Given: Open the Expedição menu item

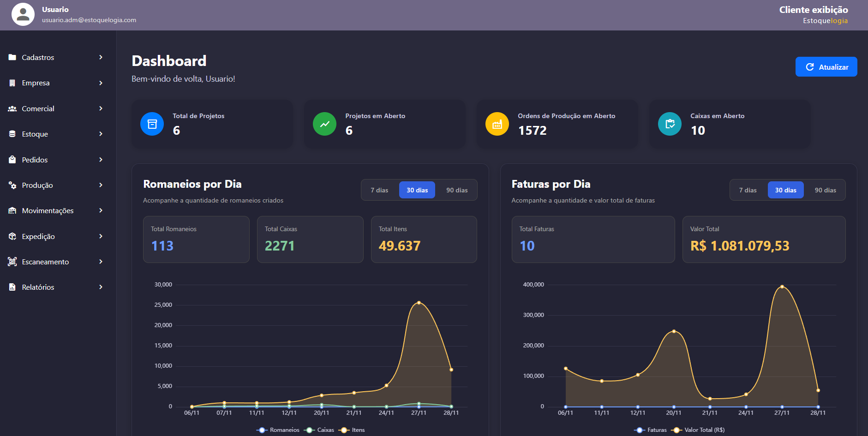Looking at the screenshot, I should click(38, 236).
